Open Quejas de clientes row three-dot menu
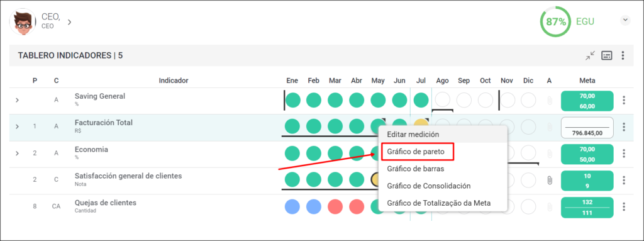 click(624, 206)
